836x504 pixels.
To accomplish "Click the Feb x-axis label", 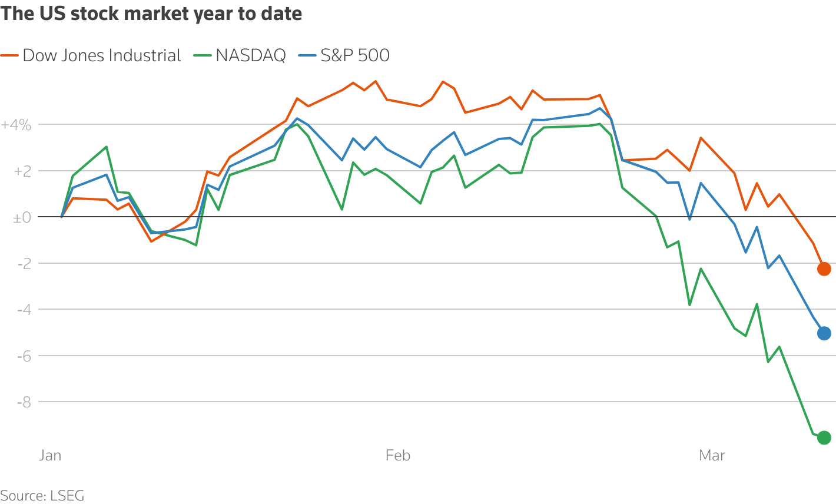I will coord(397,456).
